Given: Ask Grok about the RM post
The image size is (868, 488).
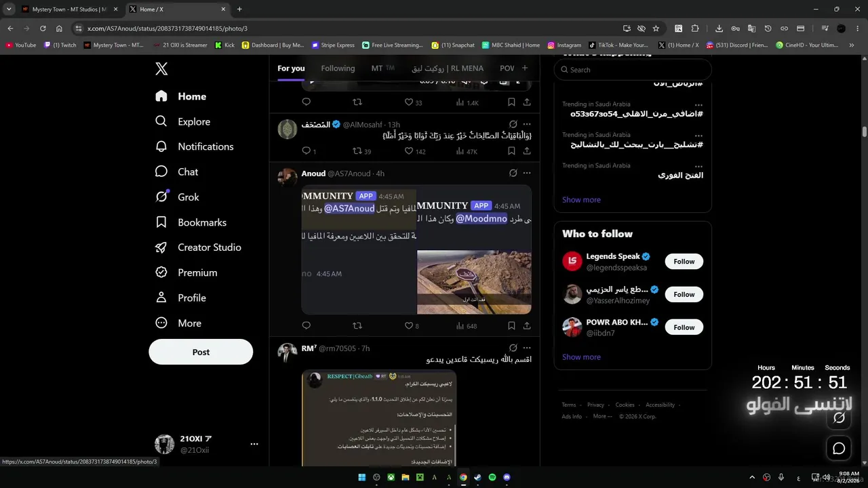Looking at the screenshot, I should [x=513, y=348].
